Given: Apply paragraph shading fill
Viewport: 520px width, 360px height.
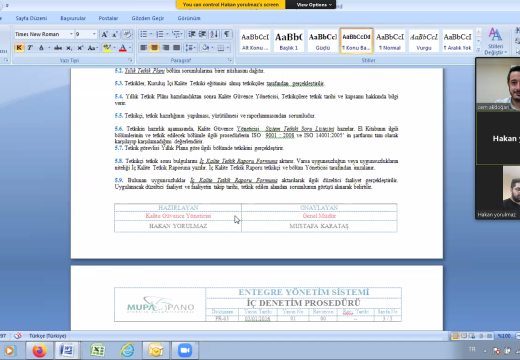Looking at the screenshot, I should [x=205, y=48].
